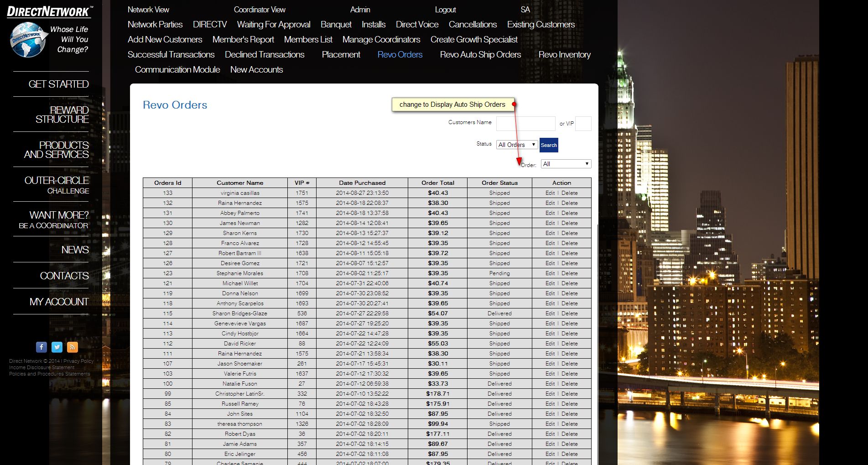Click the Twitter icon in sidebar
Viewport: 868px width, 465px height.
tap(57, 347)
